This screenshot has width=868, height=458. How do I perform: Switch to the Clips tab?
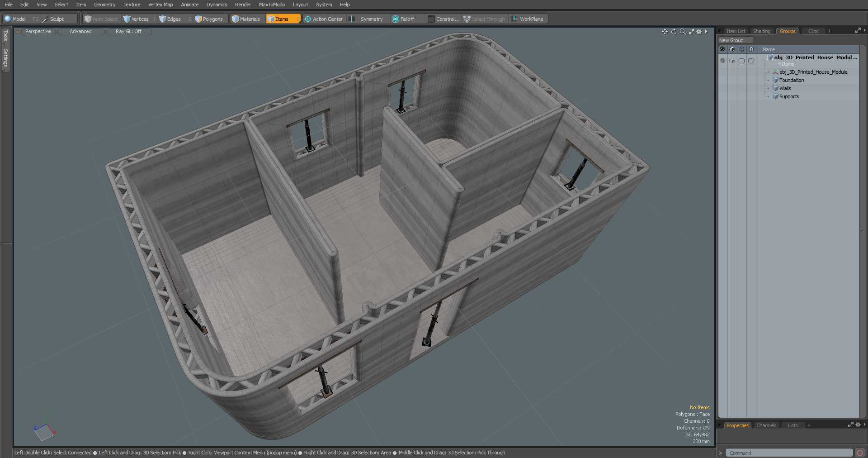[x=813, y=31]
